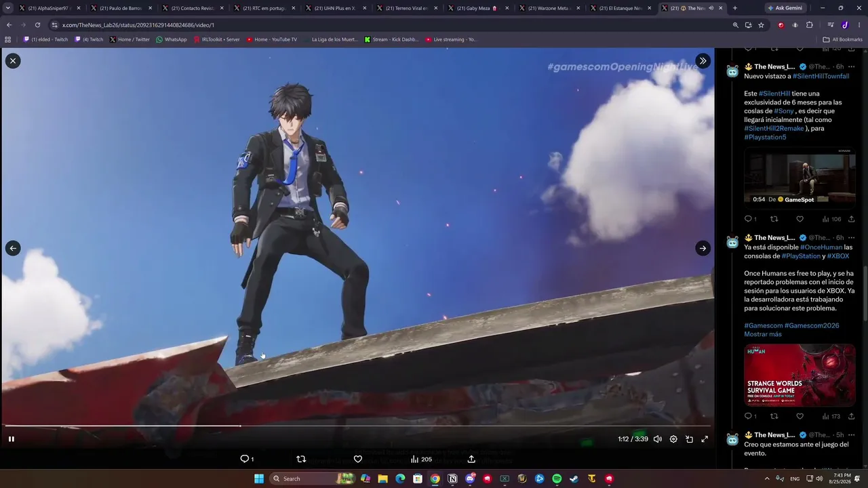Pause the video playback

tap(12, 439)
